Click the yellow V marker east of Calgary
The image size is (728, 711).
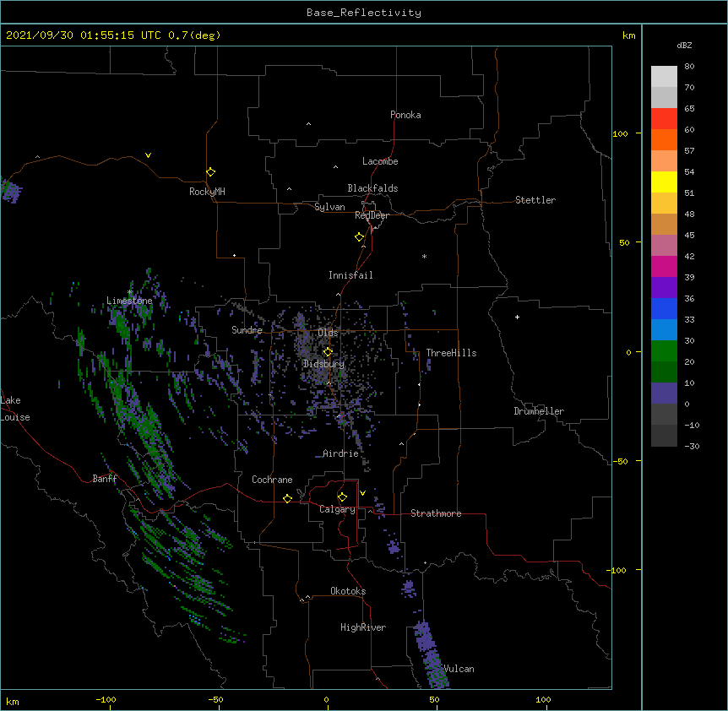(362, 492)
